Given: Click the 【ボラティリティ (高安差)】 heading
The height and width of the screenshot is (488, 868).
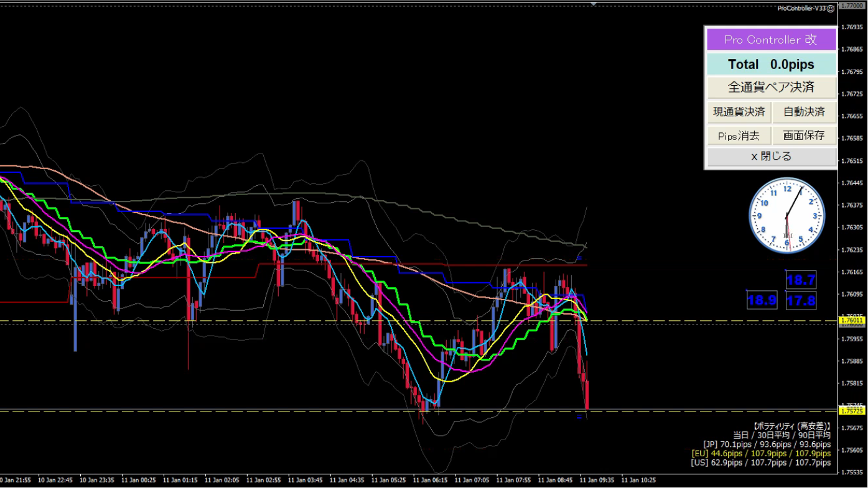Looking at the screenshot, I should pos(791,426).
